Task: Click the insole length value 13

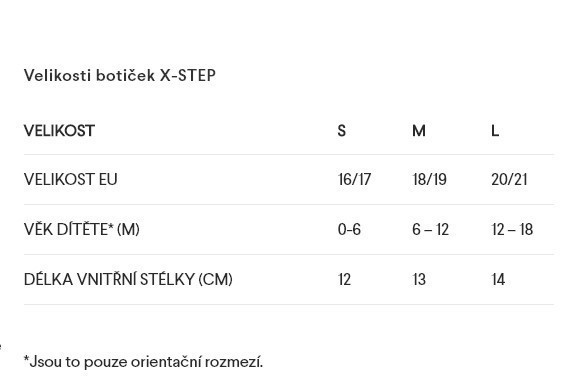Action: (x=419, y=279)
